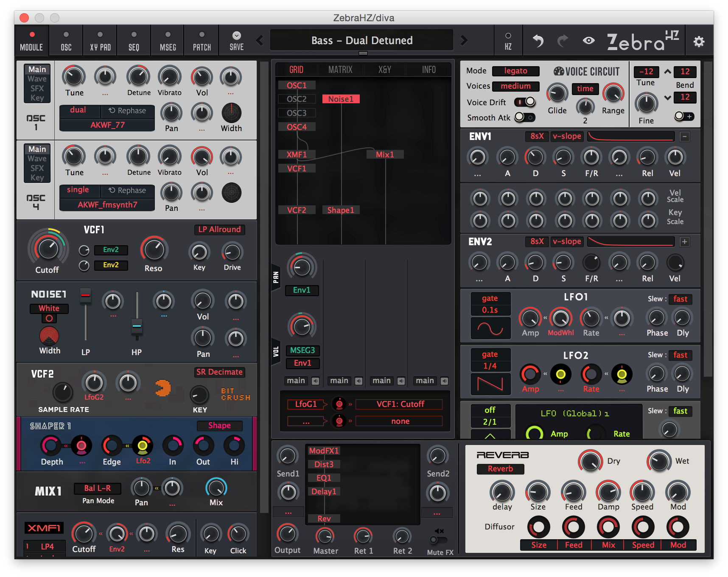Click the ENV1 curve shape display
The width and height of the screenshot is (728, 577).
pyautogui.click(x=631, y=136)
